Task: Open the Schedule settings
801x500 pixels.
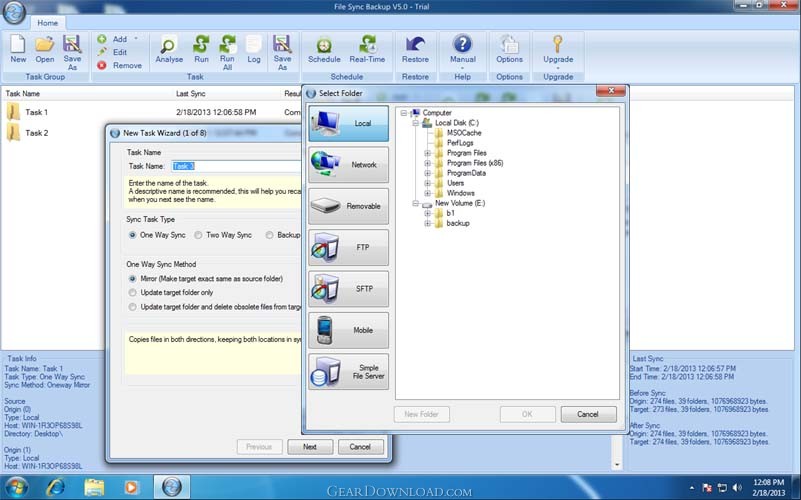Action: click(x=324, y=50)
